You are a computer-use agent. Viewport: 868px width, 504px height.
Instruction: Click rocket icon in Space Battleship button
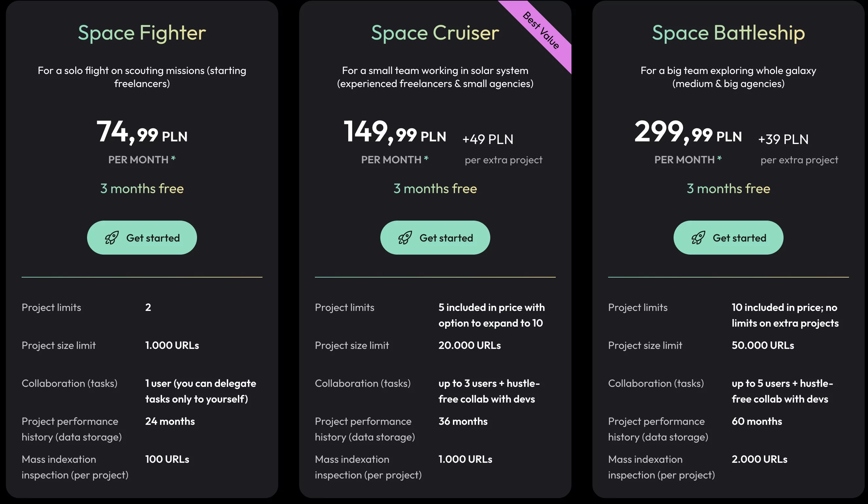pyautogui.click(x=698, y=238)
